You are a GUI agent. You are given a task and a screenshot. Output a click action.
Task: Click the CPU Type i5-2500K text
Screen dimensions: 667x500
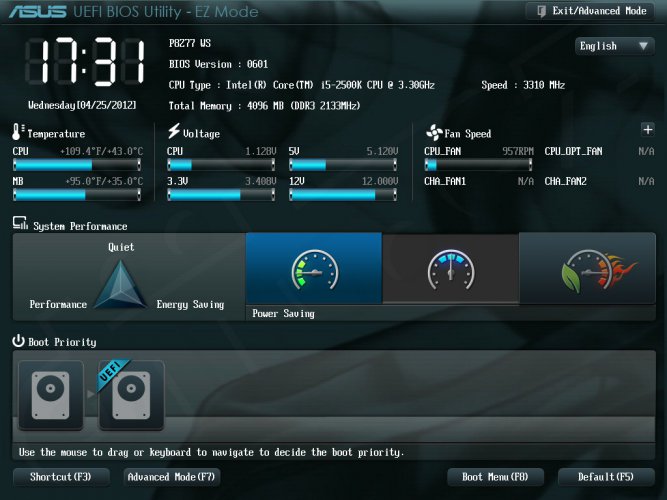click(x=302, y=85)
